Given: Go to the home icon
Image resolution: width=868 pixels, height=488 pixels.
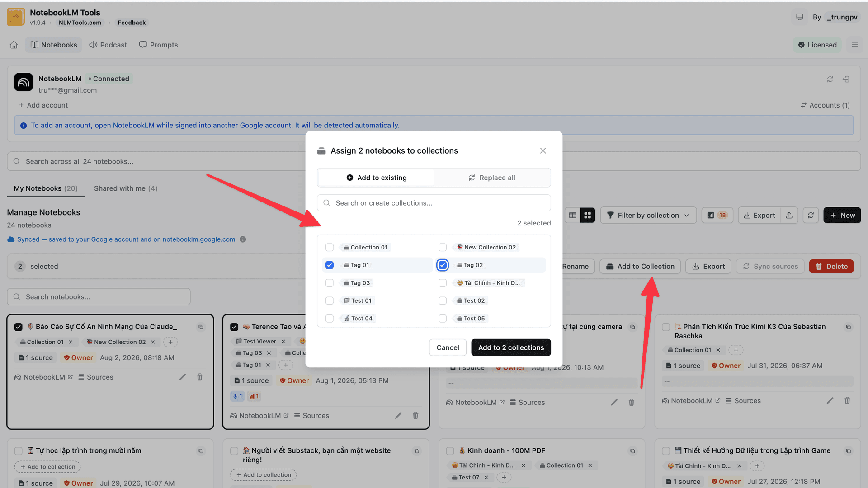Looking at the screenshot, I should point(14,45).
